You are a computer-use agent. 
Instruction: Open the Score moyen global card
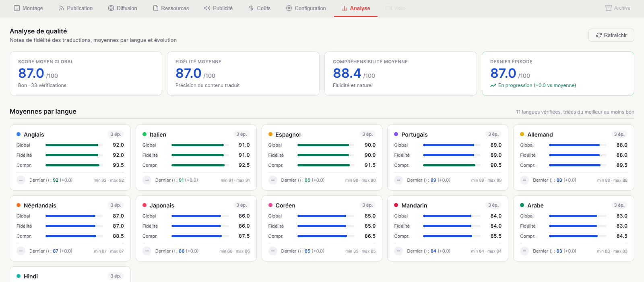(x=86, y=73)
